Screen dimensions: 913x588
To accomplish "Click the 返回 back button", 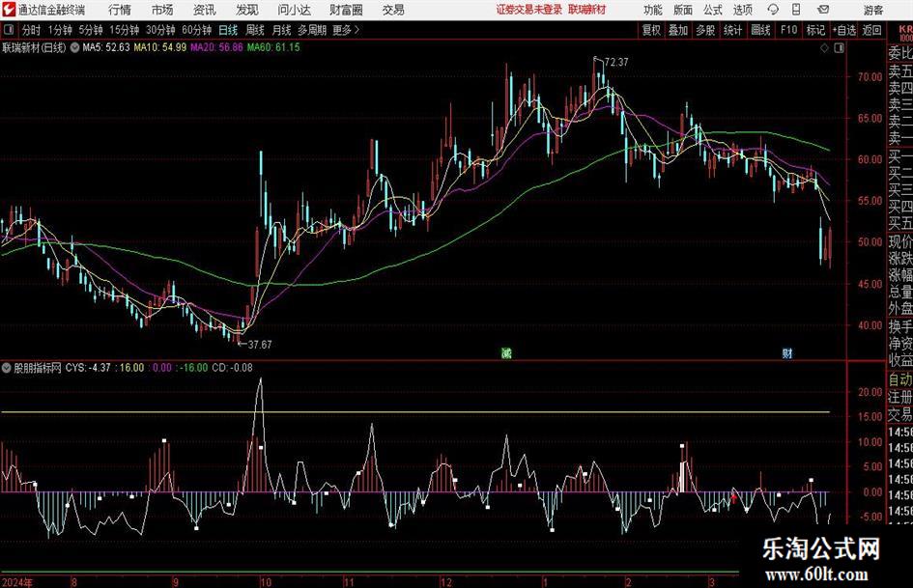I will (x=871, y=30).
